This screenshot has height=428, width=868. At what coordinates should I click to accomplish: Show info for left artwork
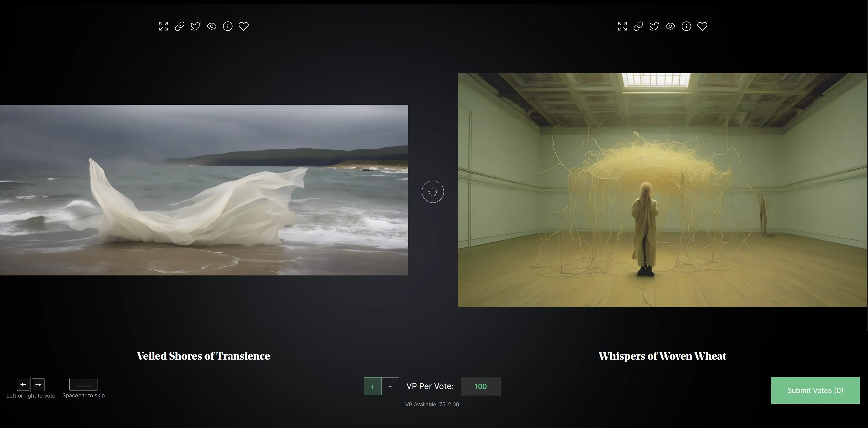pyautogui.click(x=228, y=26)
